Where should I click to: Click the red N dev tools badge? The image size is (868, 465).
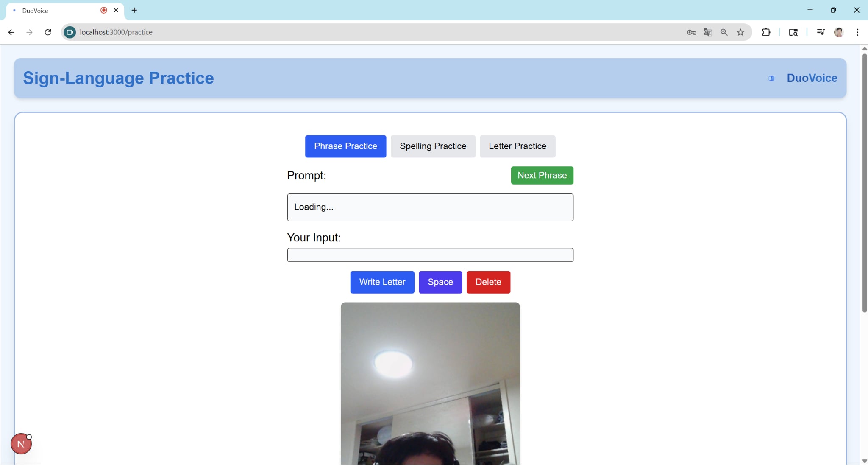(21, 444)
